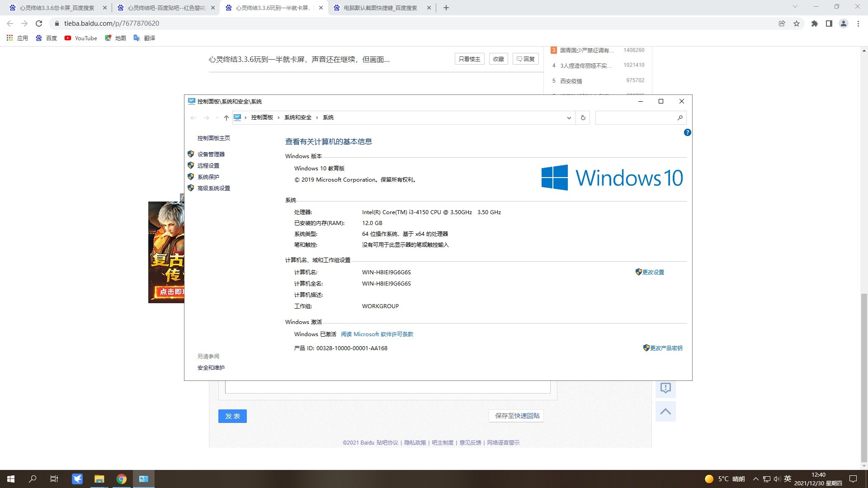Expand chevron after System and Security breadcrumb
This screenshot has height=488, width=868.
317,117
